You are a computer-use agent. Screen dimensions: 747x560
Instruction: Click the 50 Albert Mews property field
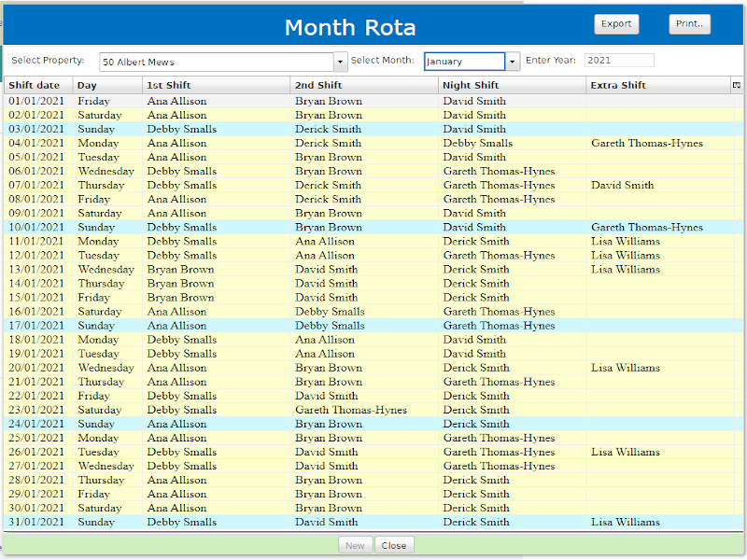coord(217,62)
